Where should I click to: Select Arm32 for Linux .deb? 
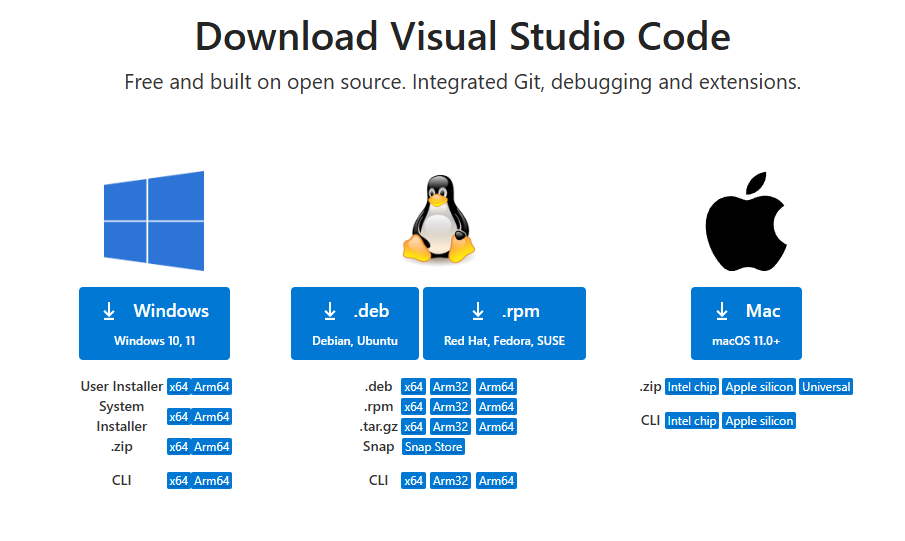(451, 387)
